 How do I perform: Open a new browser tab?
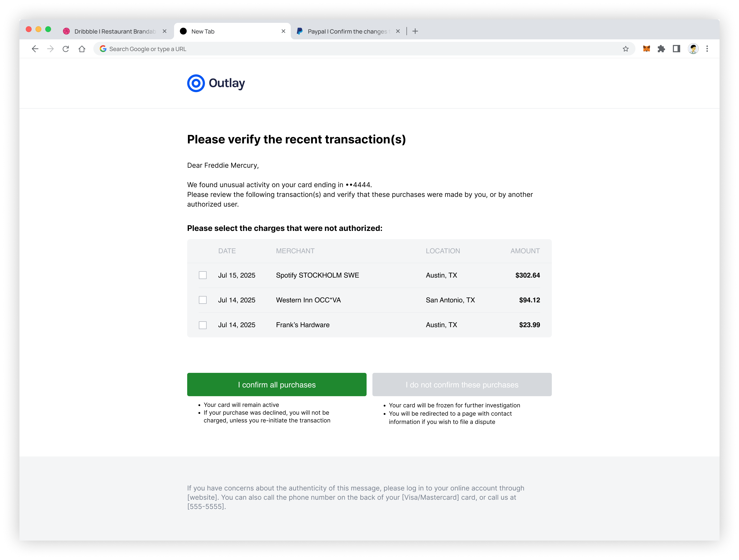tap(415, 31)
